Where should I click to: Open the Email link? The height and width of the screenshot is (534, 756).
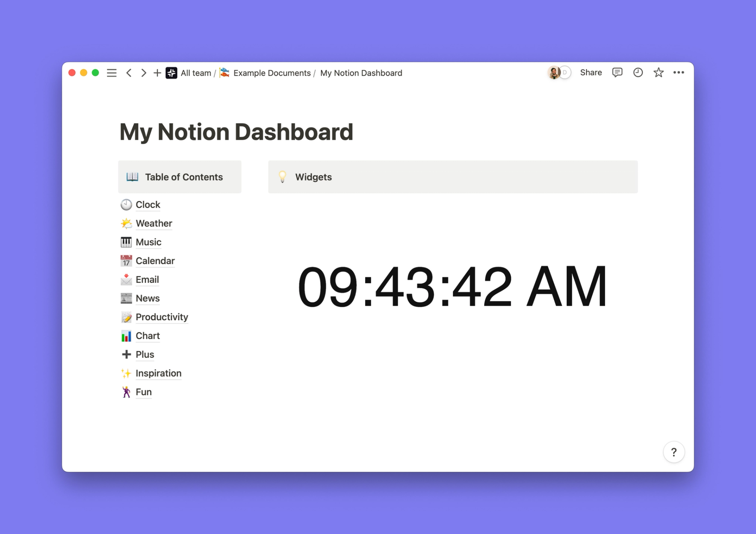click(x=147, y=279)
